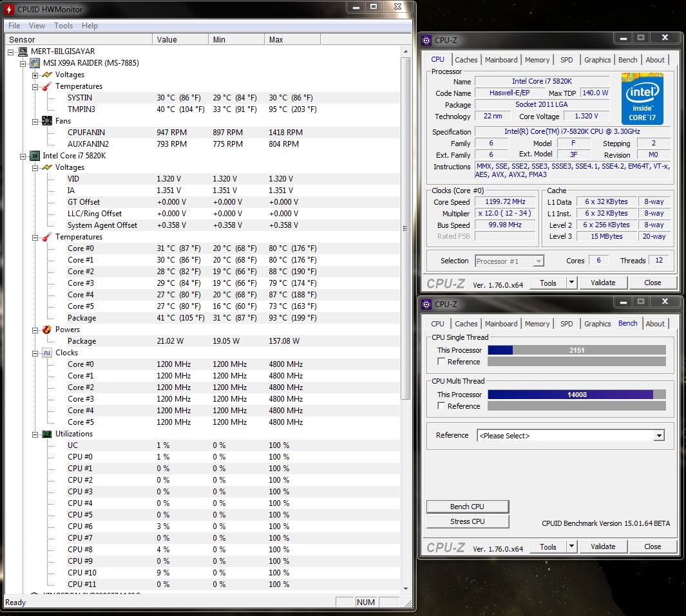The height and width of the screenshot is (616, 686).
Task: Enable the Reference checkbox under CPU Multi Thread
Action: 441,406
